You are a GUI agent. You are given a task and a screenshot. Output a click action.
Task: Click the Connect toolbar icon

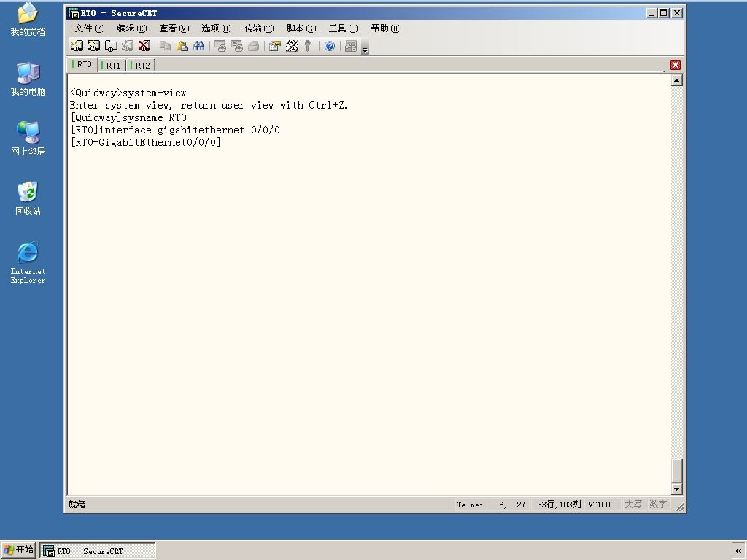point(77,46)
